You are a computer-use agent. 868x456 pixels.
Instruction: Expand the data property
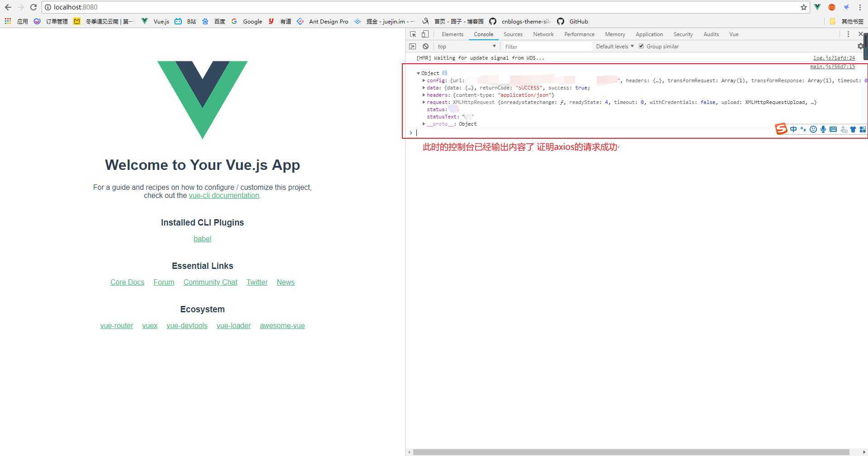[424, 88]
